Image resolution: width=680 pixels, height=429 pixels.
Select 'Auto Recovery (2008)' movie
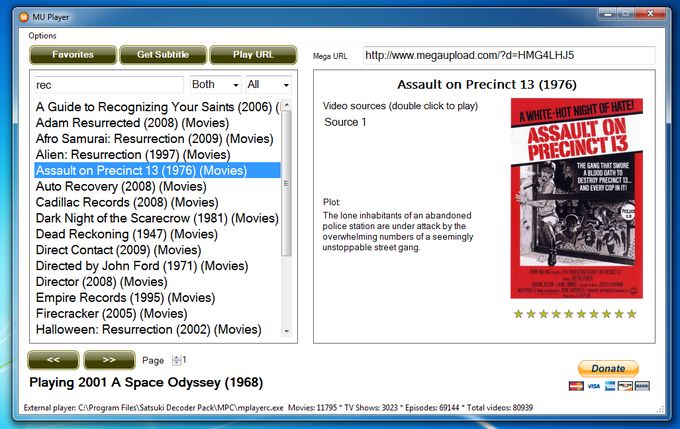(158, 187)
